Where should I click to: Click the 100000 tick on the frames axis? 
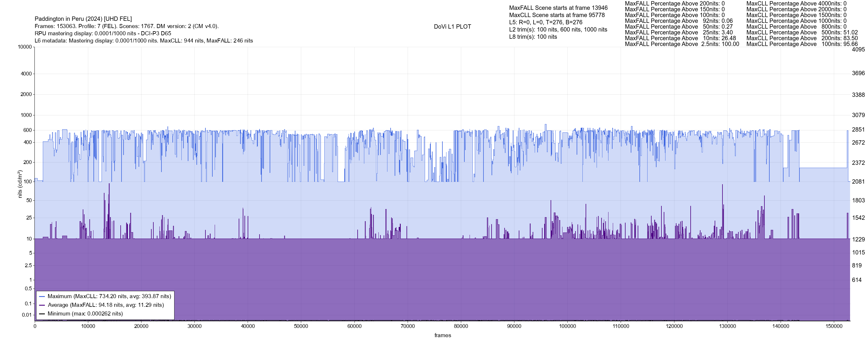567,326
